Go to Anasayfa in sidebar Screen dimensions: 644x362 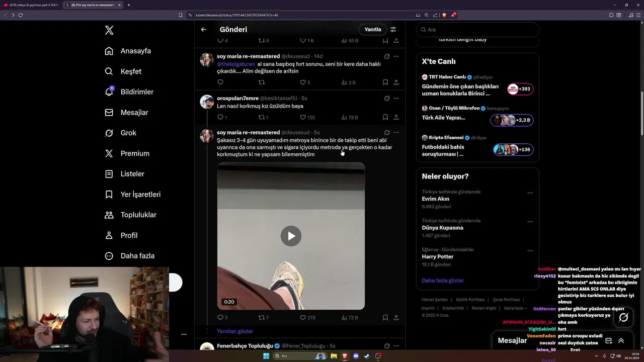pos(128,51)
